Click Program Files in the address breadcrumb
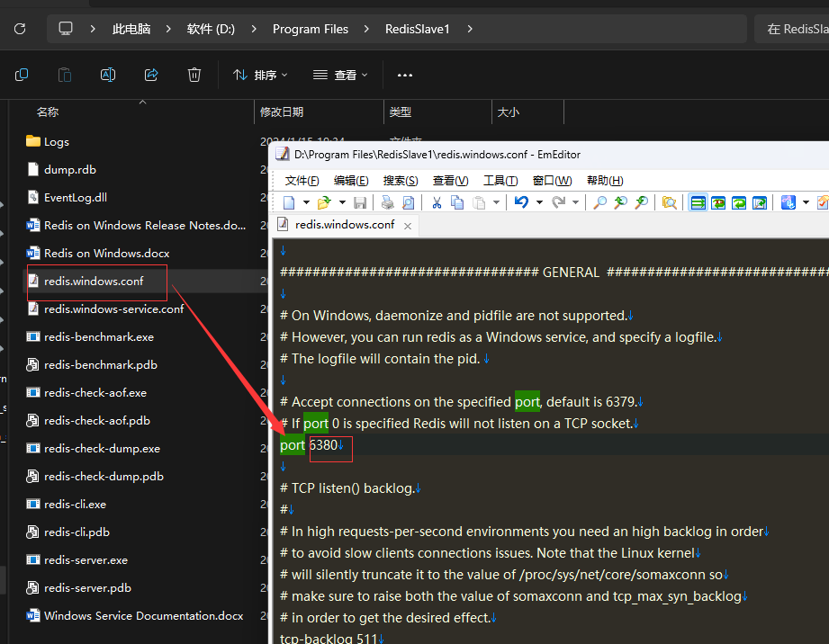This screenshot has width=829, height=644. tap(311, 29)
